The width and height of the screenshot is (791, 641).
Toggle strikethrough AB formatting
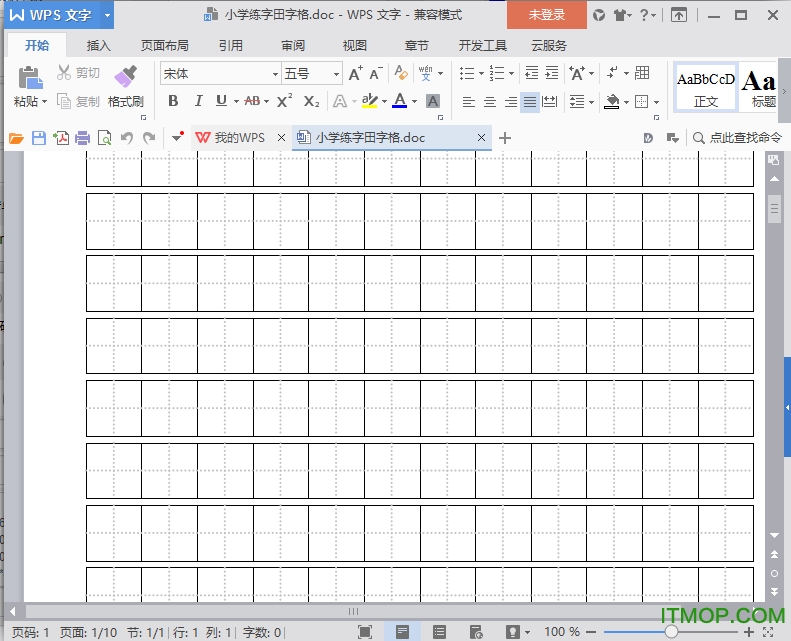click(x=252, y=101)
